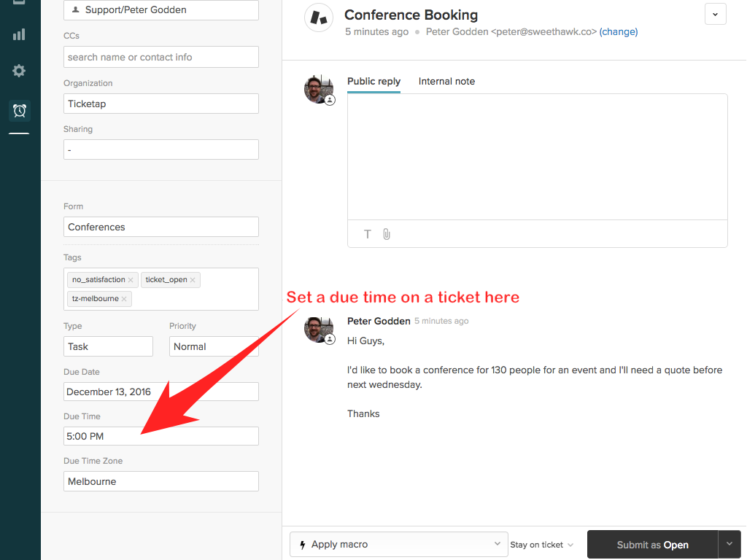747x560 pixels.
Task: Click the paperclip attach file icon
Action: 387,234
